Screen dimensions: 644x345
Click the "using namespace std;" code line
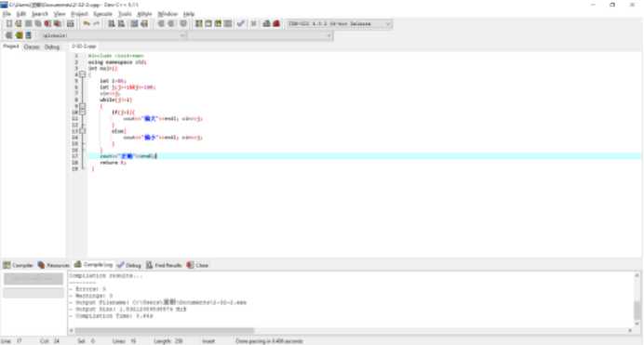(x=117, y=62)
